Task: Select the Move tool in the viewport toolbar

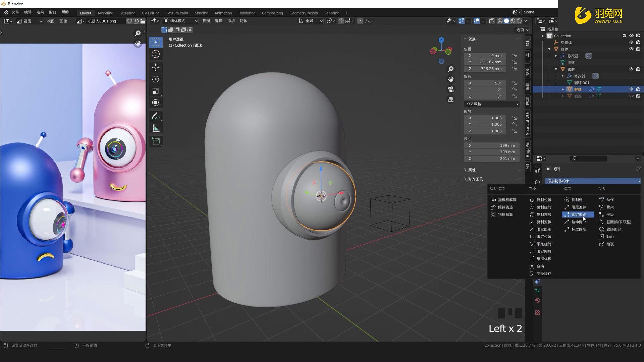Action: 156,67
